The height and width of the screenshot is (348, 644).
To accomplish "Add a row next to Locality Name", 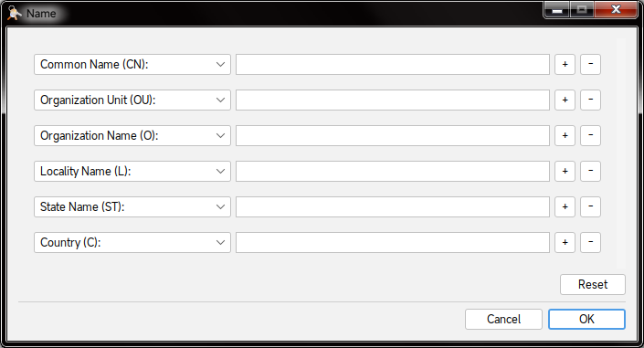I will [565, 172].
